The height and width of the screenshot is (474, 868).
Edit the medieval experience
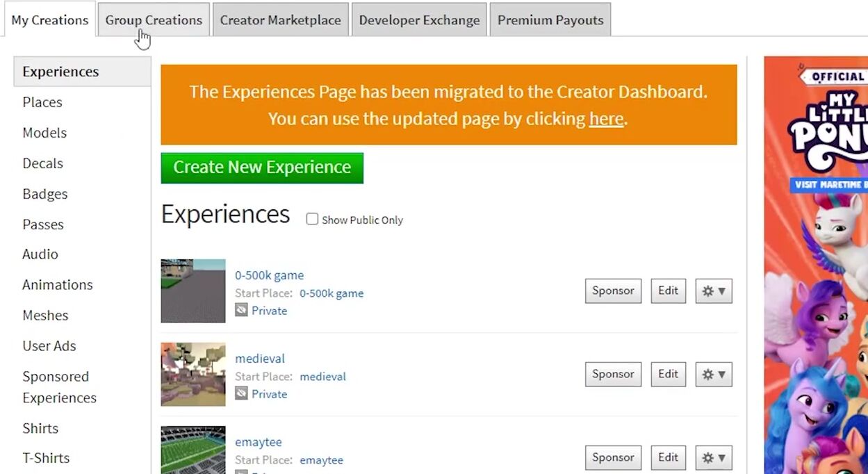(668, 375)
